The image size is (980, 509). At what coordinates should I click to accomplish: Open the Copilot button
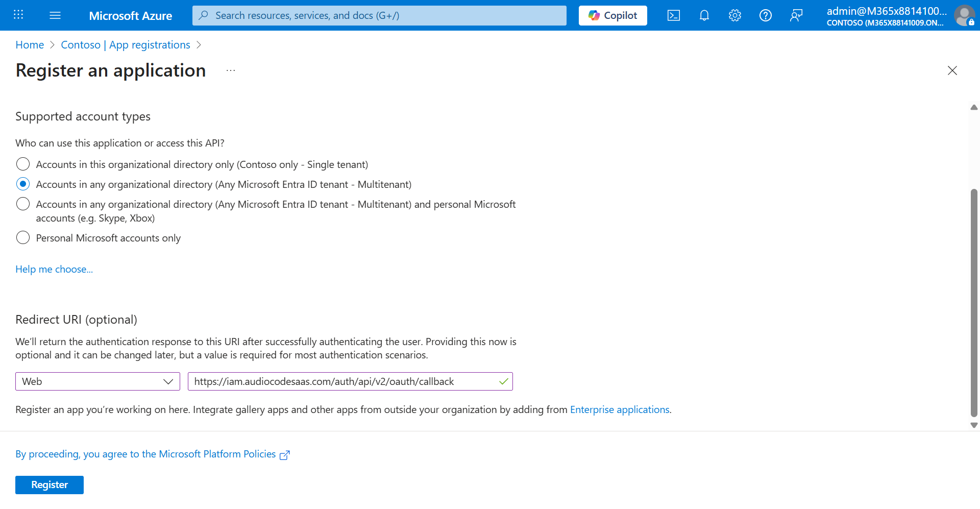[x=612, y=15]
